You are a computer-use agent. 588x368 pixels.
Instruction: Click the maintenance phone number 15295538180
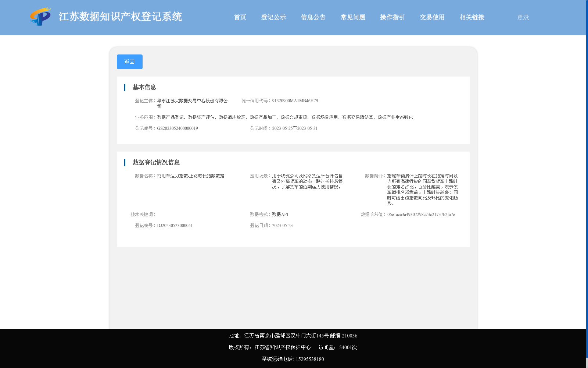tap(310, 359)
